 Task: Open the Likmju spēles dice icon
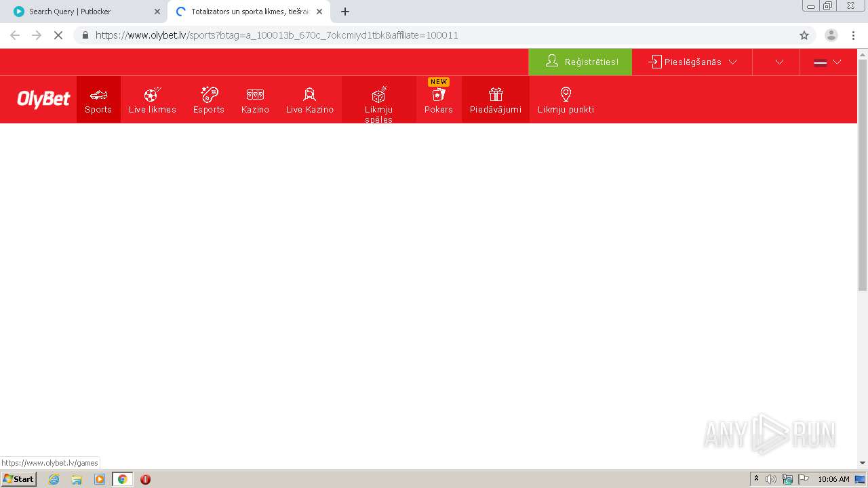(x=379, y=94)
